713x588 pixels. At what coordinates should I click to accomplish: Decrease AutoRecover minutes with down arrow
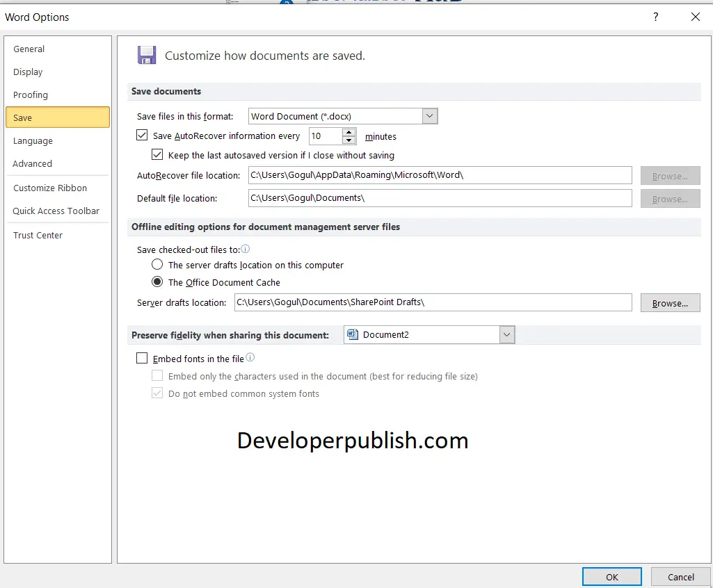pos(349,140)
